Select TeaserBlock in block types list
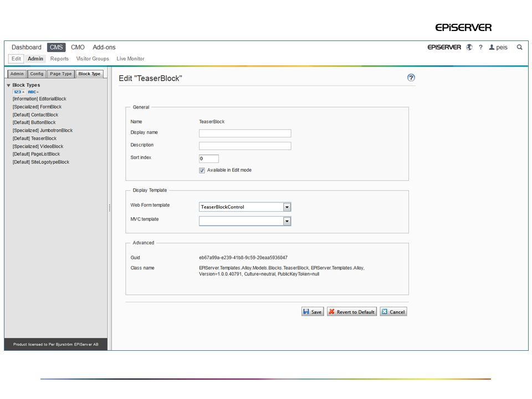Image resolution: width=532 pixels, height=399 pixels. (34, 139)
